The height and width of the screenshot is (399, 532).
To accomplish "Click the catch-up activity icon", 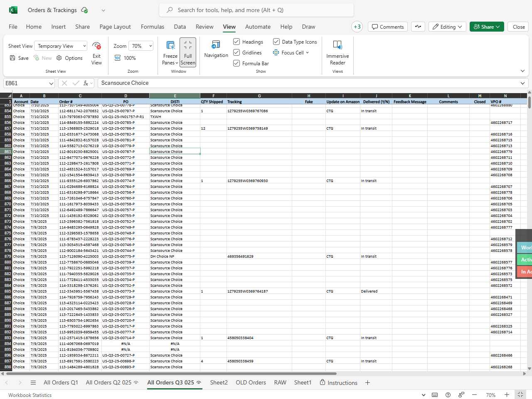I will click(418, 27).
